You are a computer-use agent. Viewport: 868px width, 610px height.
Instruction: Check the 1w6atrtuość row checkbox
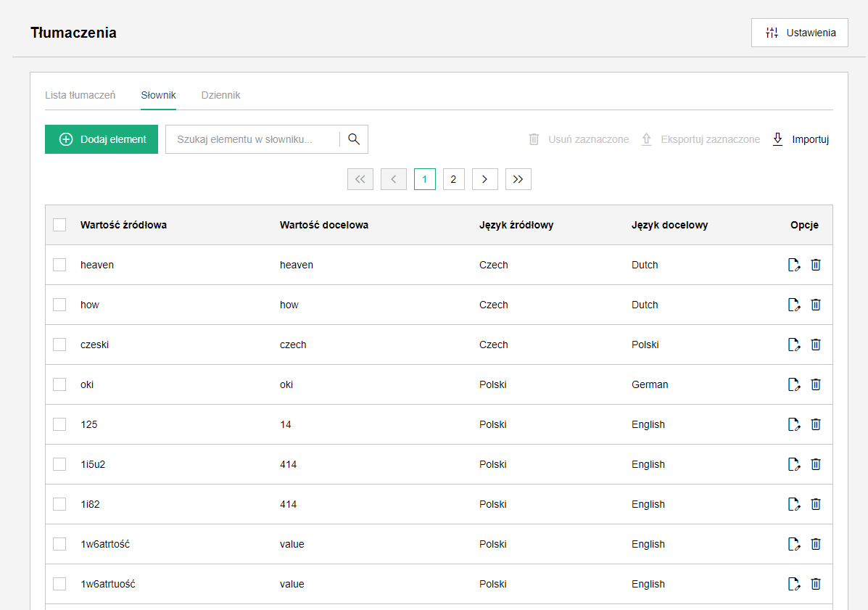pyautogui.click(x=59, y=583)
